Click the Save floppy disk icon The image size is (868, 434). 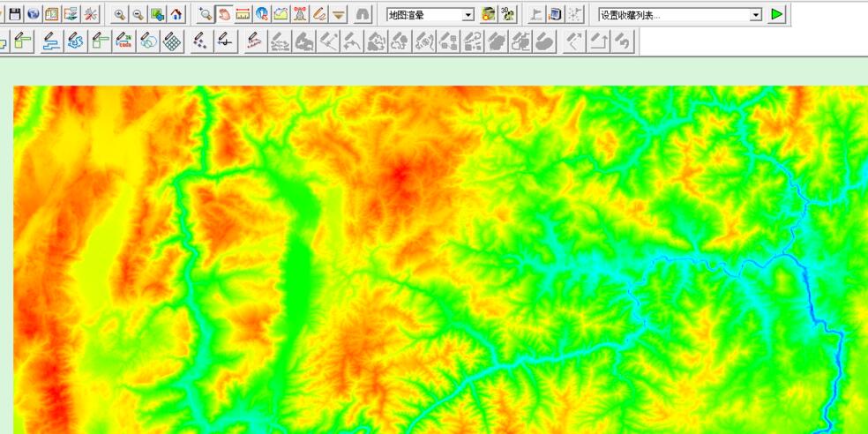coord(15,14)
